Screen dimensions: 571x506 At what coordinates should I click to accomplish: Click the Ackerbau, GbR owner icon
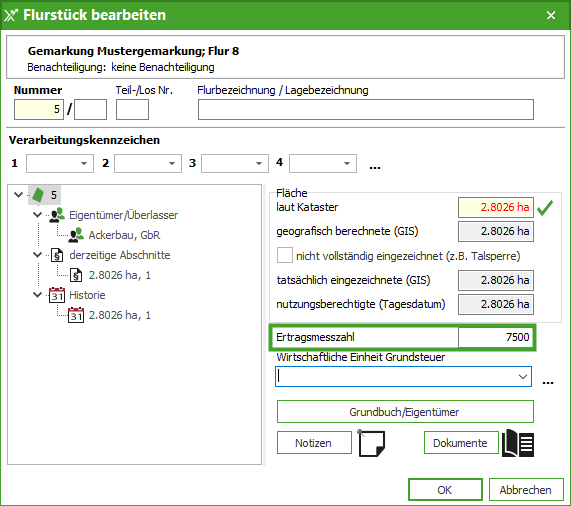pyautogui.click(x=76, y=235)
